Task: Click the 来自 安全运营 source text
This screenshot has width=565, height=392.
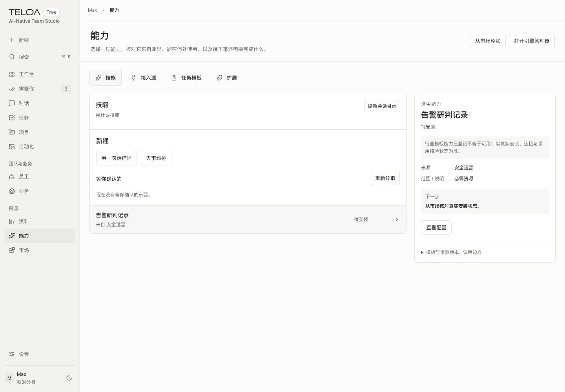Action: (x=111, y=225)
